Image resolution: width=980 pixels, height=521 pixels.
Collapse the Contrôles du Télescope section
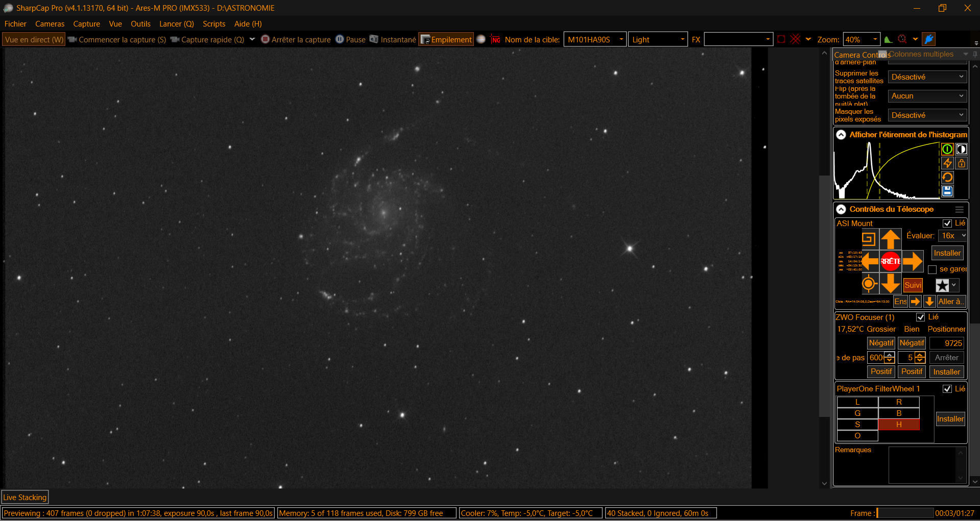click(x=841, y=209)
